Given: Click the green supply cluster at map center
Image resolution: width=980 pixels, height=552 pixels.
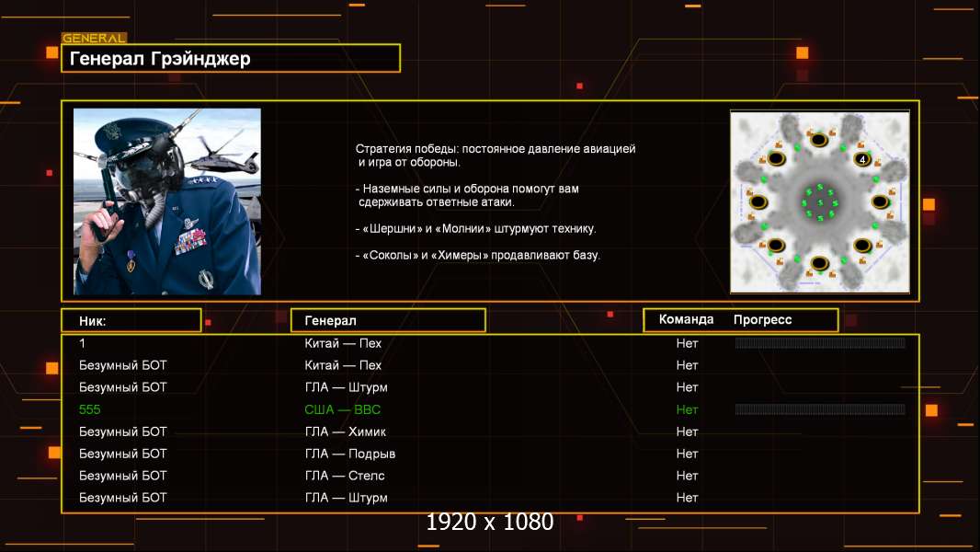Looking at the screenshot, I should (x=819, y=202).
